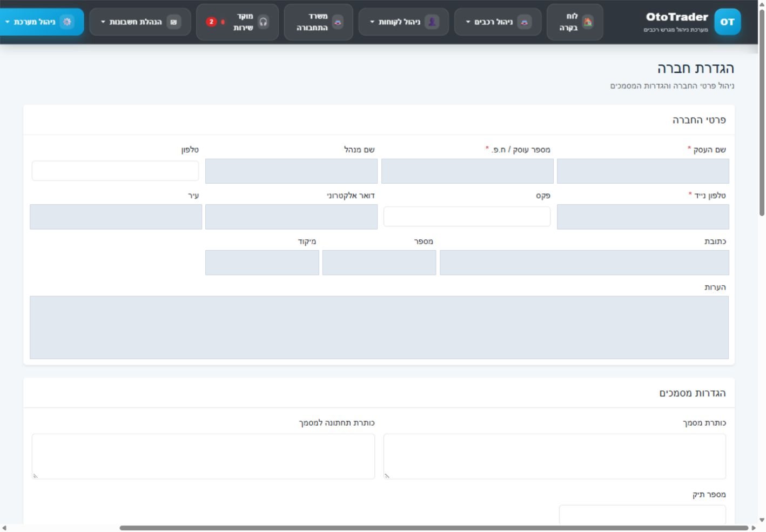Open the משרד התחבורה menu item
This screenshot has width=766, height=532.
click(x=318, y=22)
